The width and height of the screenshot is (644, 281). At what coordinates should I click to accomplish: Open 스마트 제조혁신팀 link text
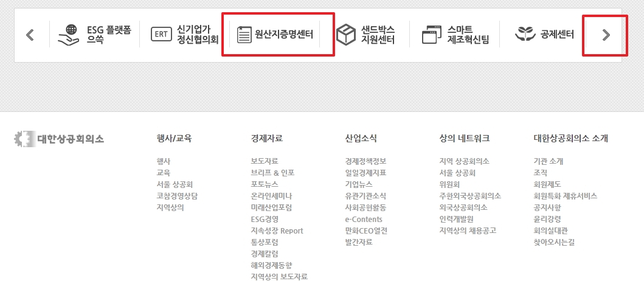468,35
